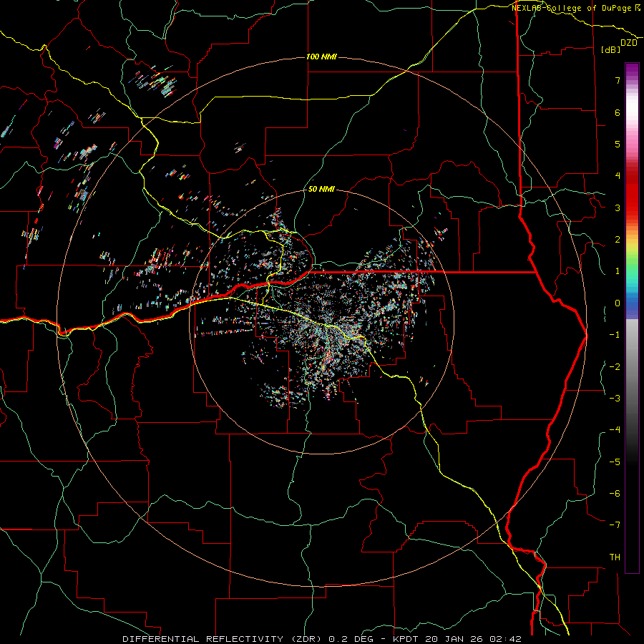Click the "0" tick label on the scale
The height and width of the screenshot is (644, 644).
point(618,303)
